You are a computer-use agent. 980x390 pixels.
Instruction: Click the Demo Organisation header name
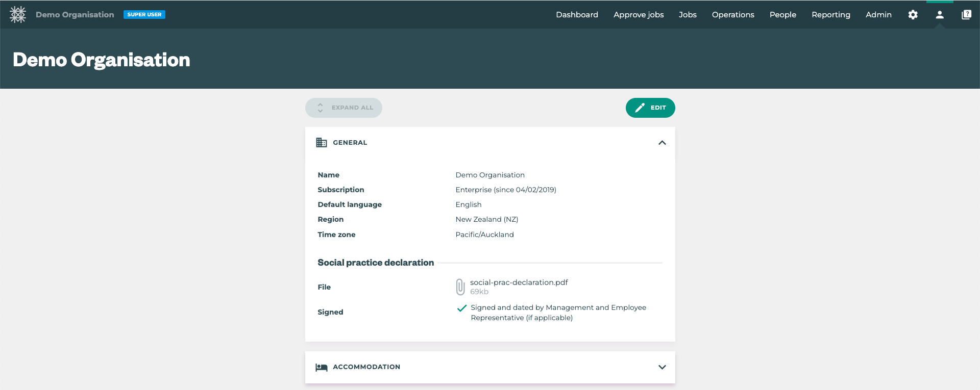(75, 15)
